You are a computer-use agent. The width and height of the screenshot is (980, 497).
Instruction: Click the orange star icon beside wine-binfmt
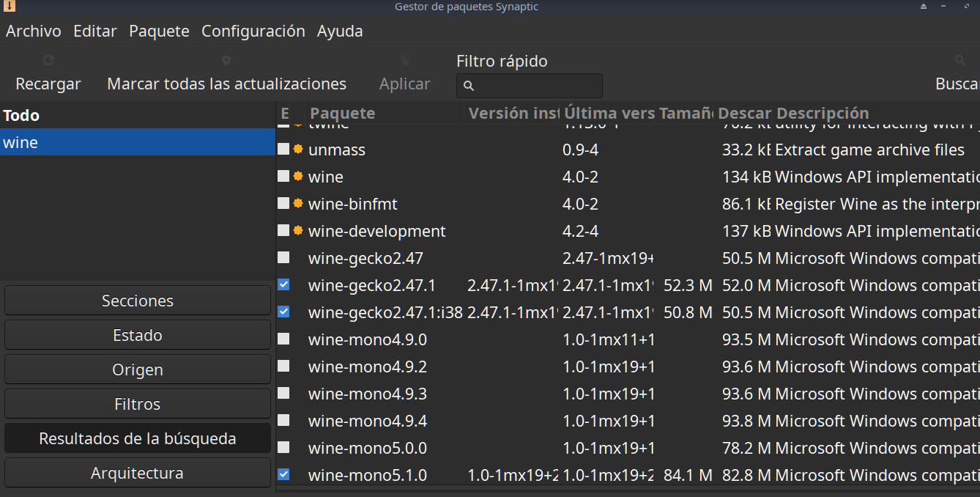pyautogui.click(x=298, y=203)
